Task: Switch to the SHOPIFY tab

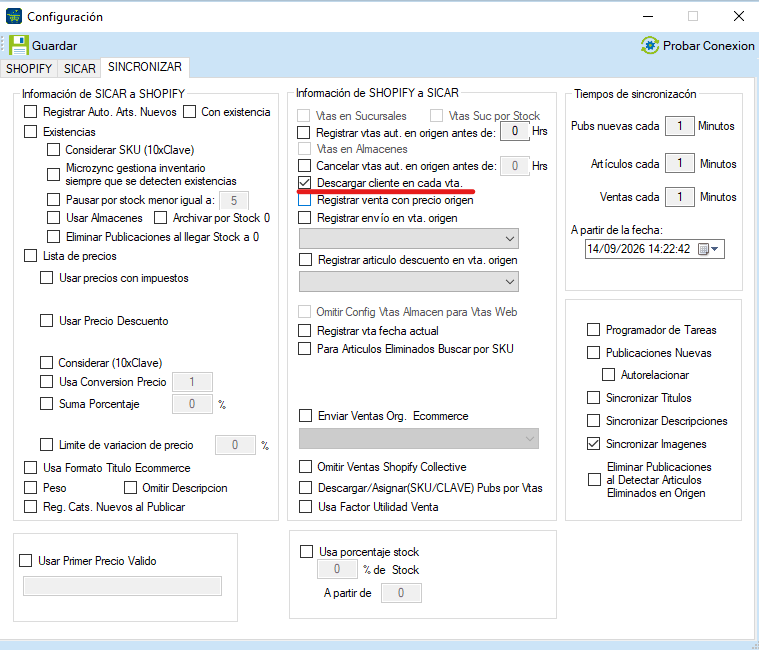Action: 29,68
